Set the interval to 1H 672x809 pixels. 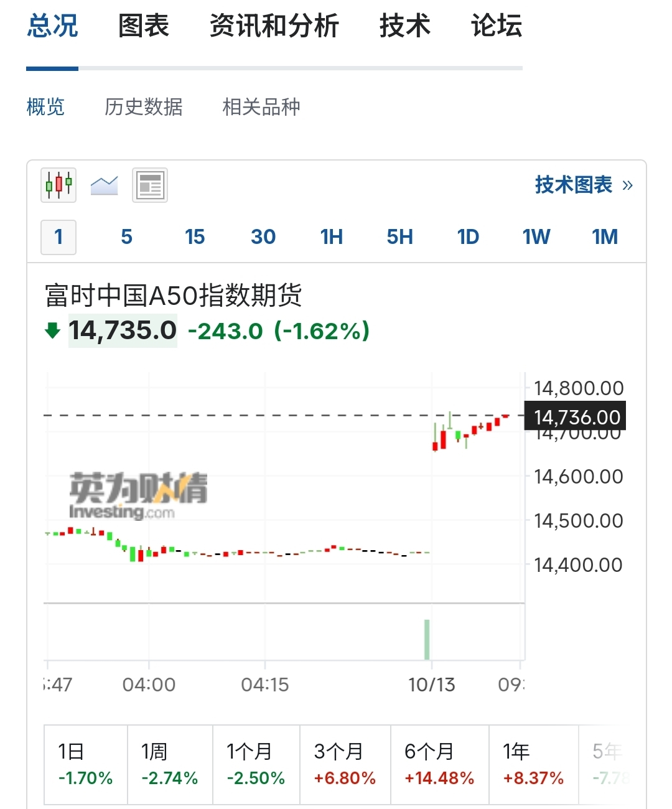tap(332, 237)
